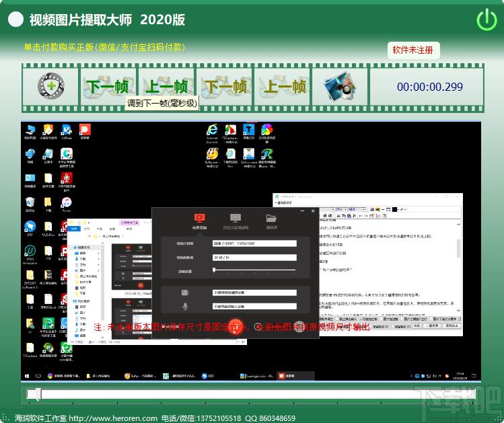Click the 视频图片提取大师 2020版 title text
This screenshot has height=423, width=504.
107,20
